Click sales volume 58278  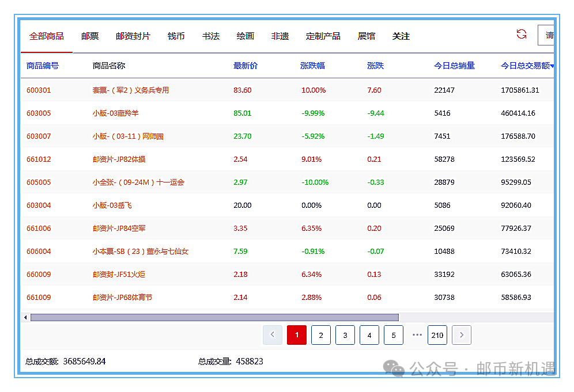(x=444, y=159)
